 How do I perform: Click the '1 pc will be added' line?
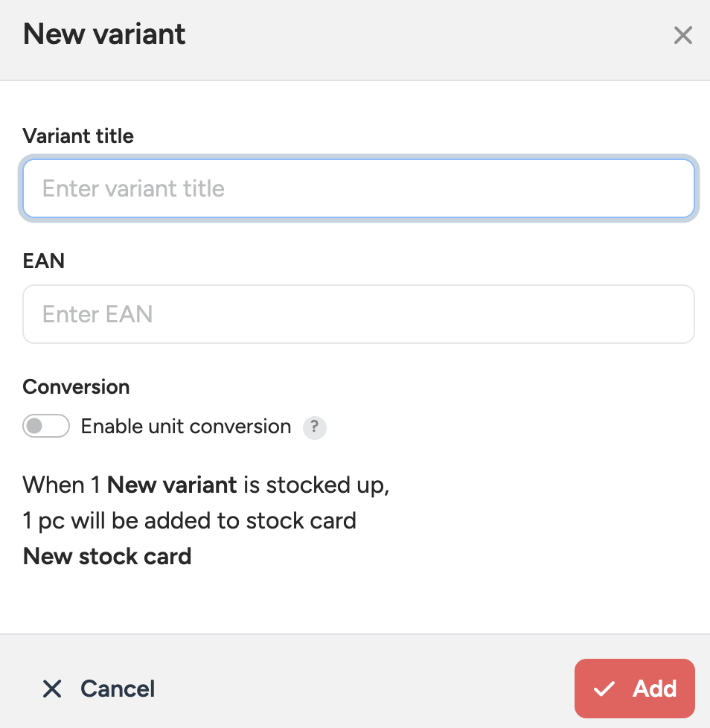(x=189, y=520)
